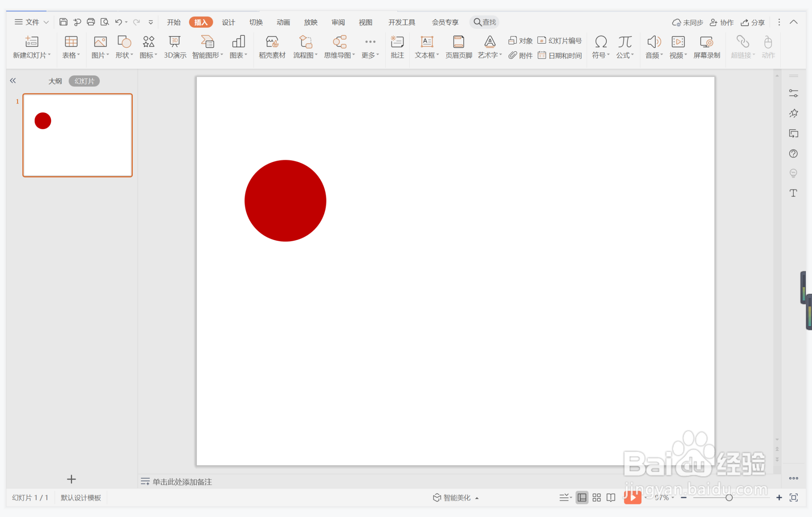
Task: Expand the 形状 shapes dropdown
Action: point(132,55)
